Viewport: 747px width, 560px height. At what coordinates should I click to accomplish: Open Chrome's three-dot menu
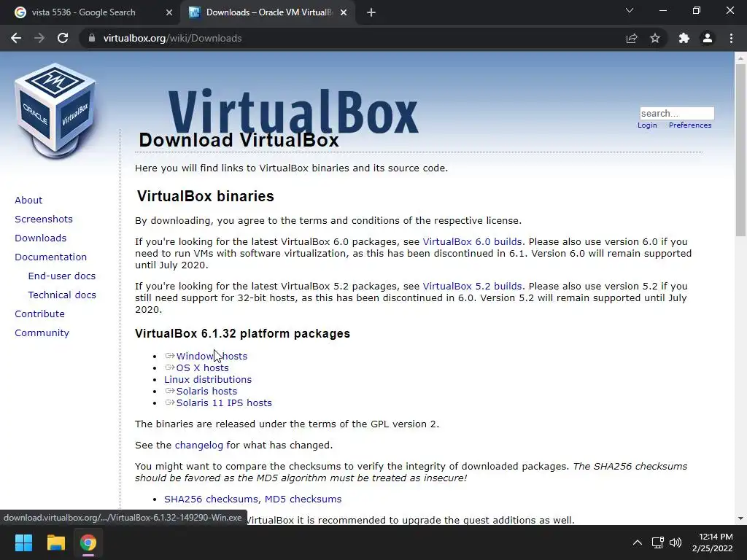[x=731, y=38]
